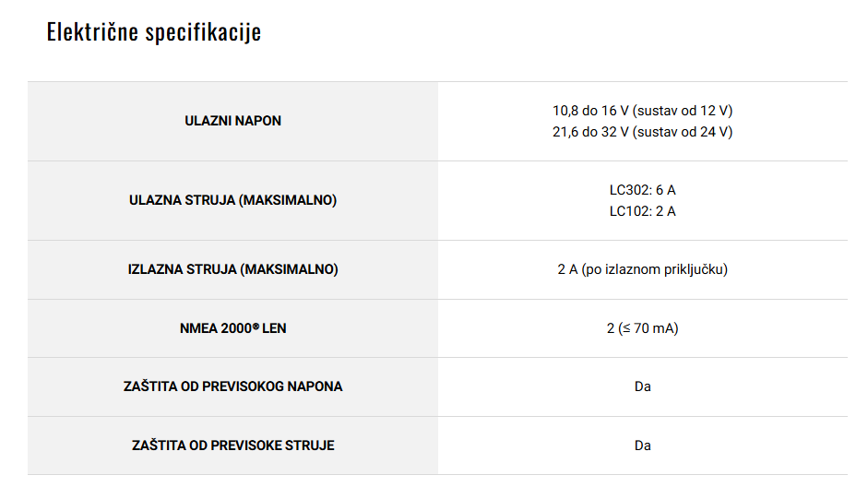The height and width of the screenshot is (499, 868).
Task: Click Da value for previsokog napona
Action: [643, 386]
